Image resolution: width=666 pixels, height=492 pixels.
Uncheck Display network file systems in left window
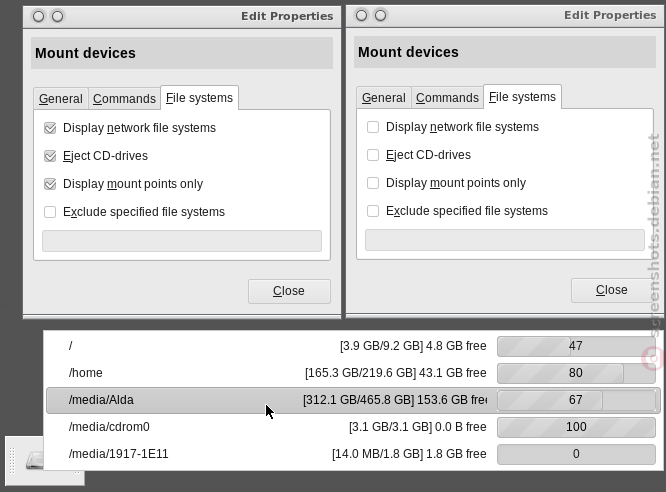pyautogui.click(x=50, y=128)
